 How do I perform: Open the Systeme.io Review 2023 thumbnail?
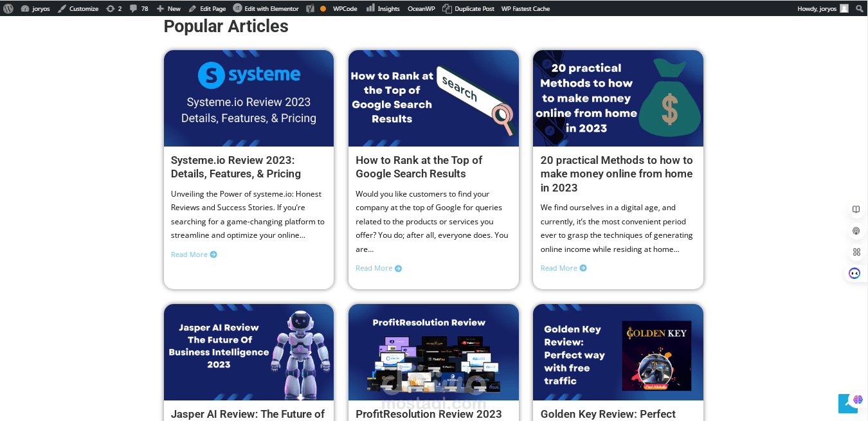click(249, 98)
